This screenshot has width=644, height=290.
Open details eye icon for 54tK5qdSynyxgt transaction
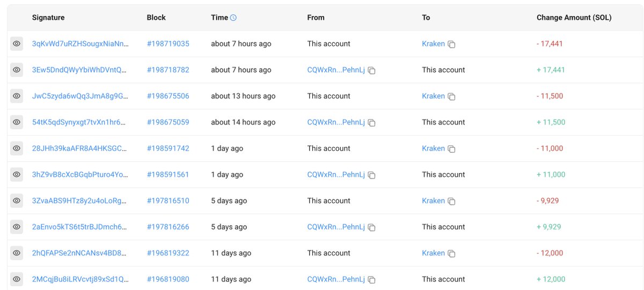click(x=17, y=122)
